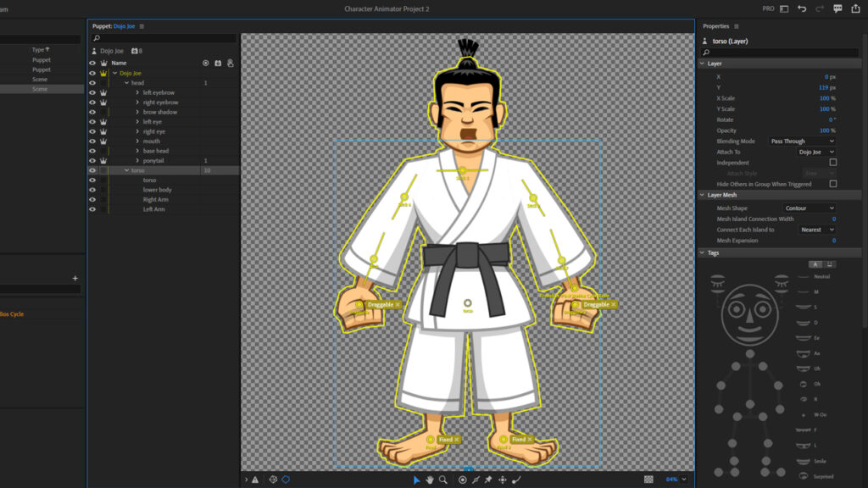Select the Zoom magnifier tool

[x=442, y=480]
